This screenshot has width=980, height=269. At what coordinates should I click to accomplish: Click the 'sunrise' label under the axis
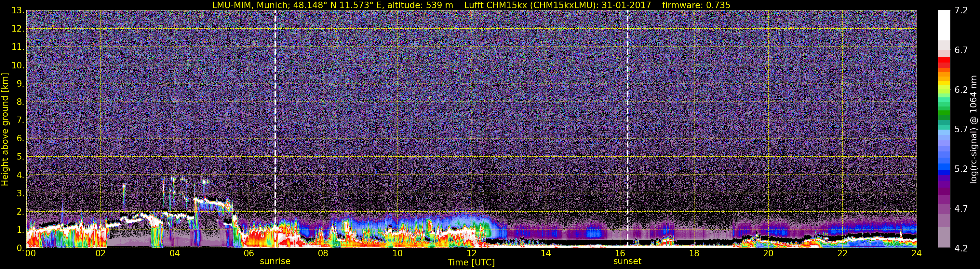click(275, 262)
